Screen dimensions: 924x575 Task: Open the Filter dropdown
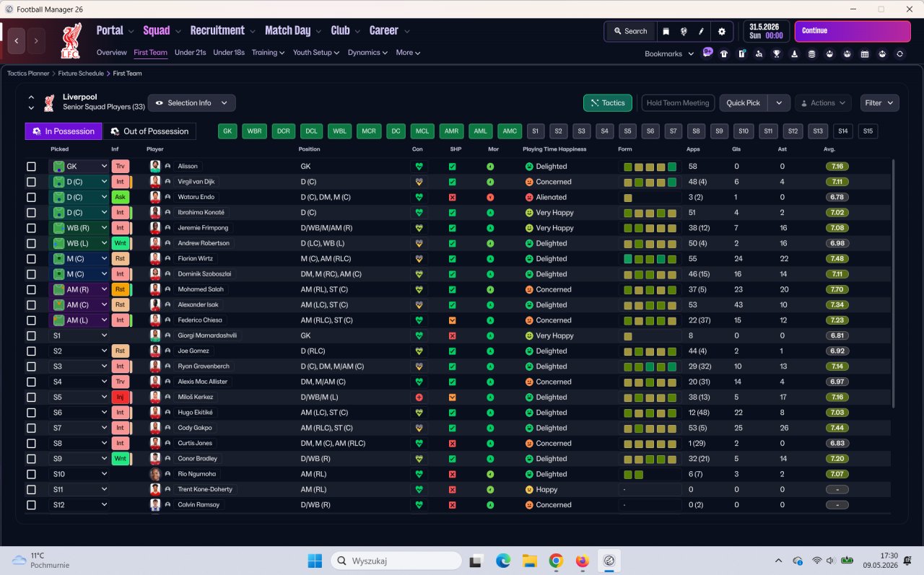(x=880, y=103)
